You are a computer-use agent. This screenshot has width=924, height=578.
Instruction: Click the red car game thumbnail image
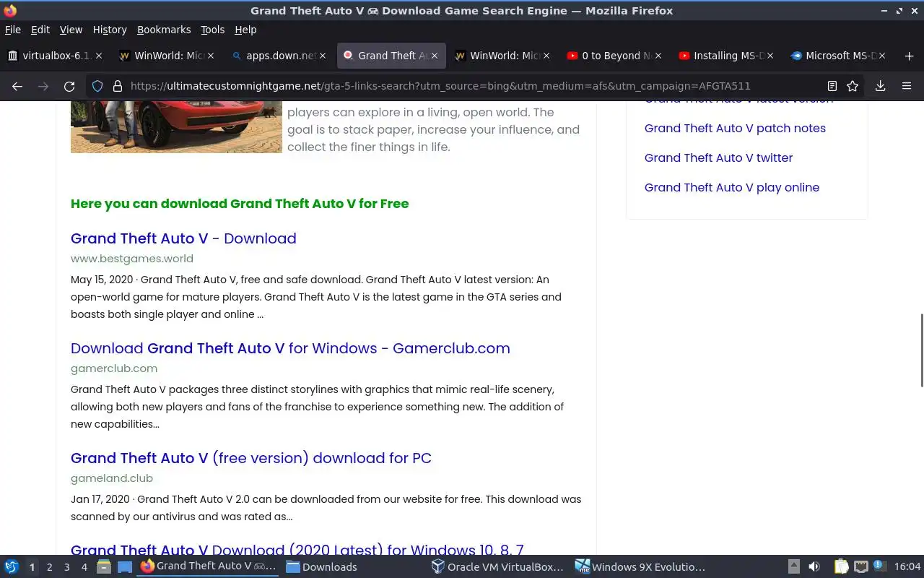tap(176, 127)
